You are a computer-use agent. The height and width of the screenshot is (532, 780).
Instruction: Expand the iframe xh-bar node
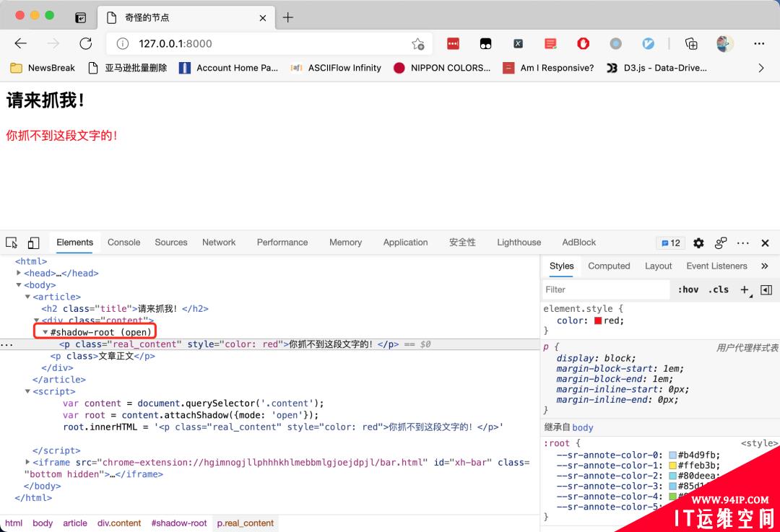click(x=27, y=463)
